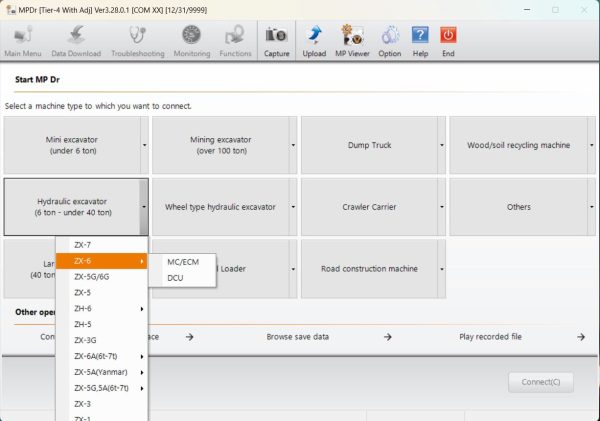Open the Functions toolbar icon

pos(235,41)
